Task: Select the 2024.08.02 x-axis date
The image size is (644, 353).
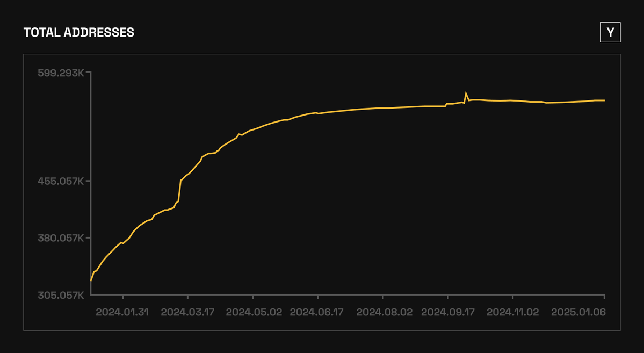Action: pos(383,312)
